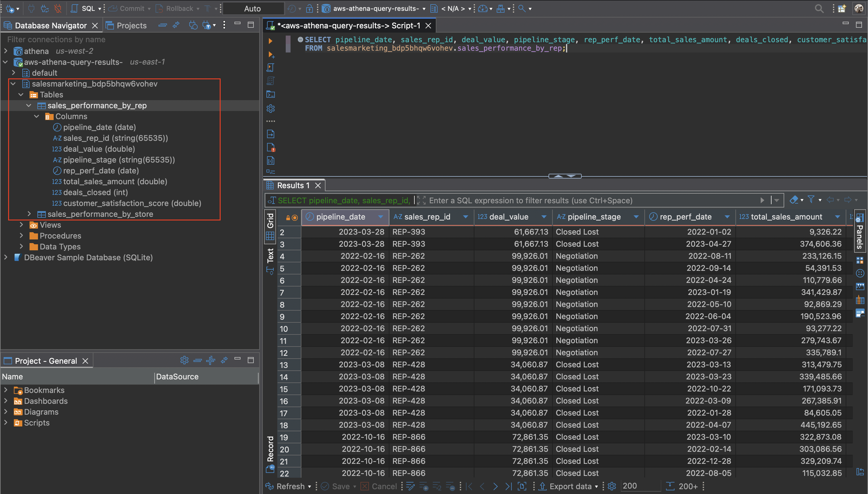Execute the SQL statement with the run arrow
The image size is (868, 494).
pyautogui.click(x=270, y=41)
